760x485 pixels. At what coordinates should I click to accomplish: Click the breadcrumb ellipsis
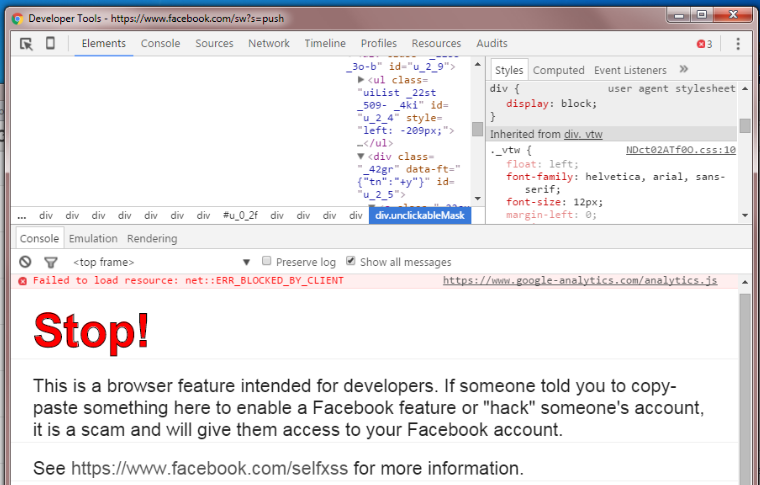click(x=22, y=216)
